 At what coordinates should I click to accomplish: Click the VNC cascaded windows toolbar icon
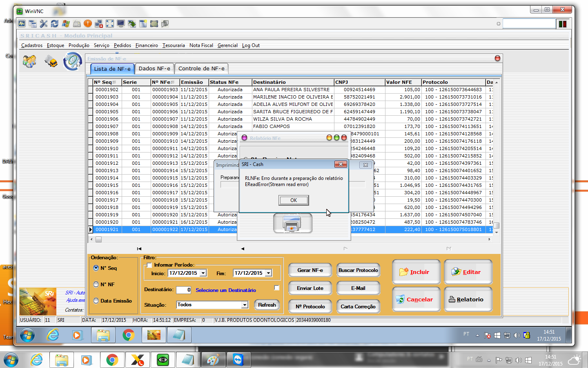tap(33, 24)
